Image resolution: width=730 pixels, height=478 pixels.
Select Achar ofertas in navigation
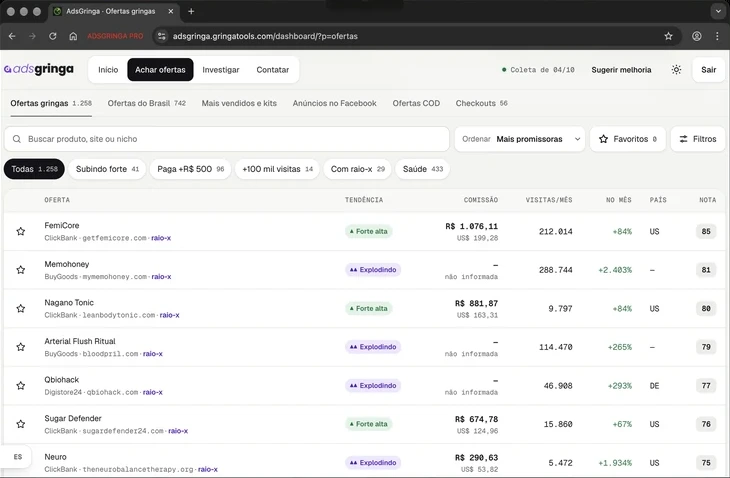tap(160, 70)
